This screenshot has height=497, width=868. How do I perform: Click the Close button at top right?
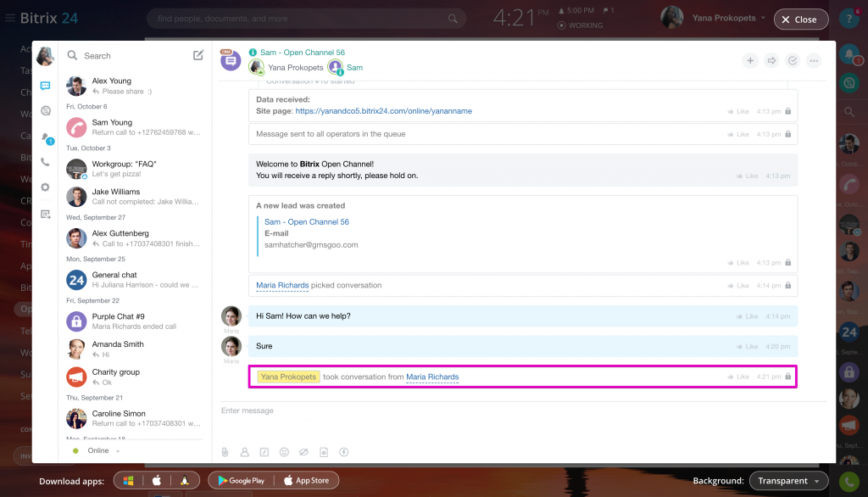[x=800, y=20]
